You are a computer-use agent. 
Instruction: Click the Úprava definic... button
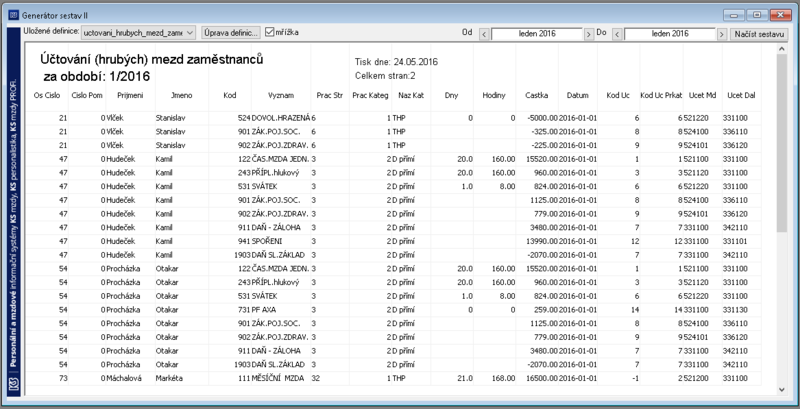coord(231,33)
